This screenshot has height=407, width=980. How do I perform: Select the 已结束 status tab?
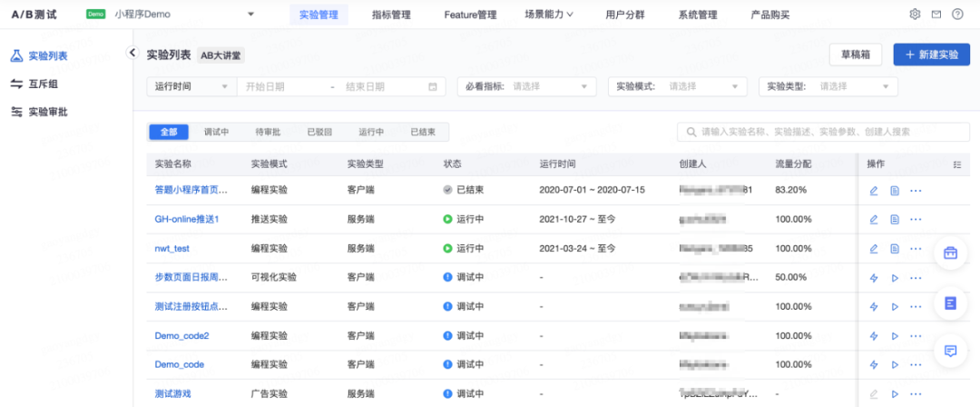coord(423,132)
